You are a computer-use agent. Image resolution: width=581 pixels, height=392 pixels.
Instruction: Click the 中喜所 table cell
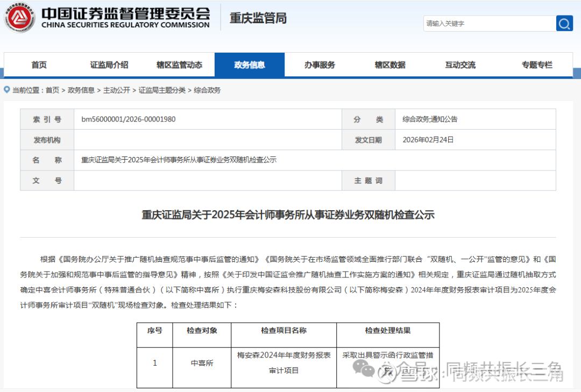(202, 363)
